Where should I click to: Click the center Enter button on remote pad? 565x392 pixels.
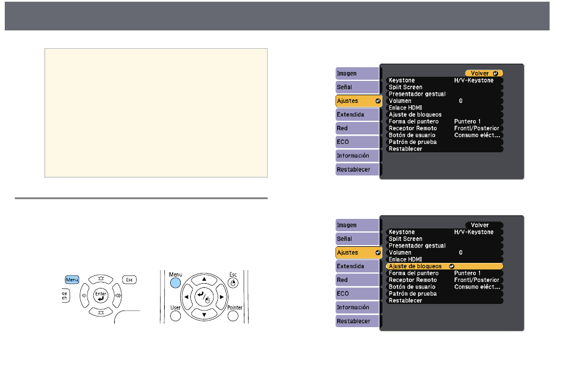pos(205,297)
